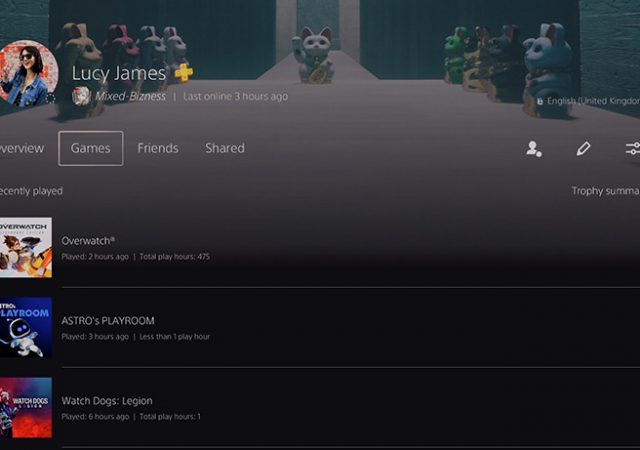
Task: Open Watch Dogs: Legion cover thumbnail
Action: (x=26, y=408)
